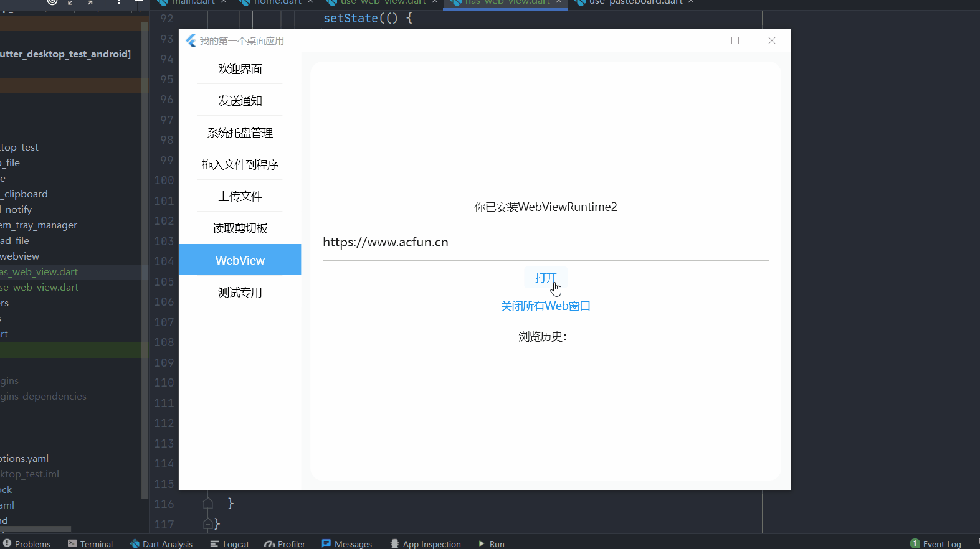The image size is (980, 549).
Task: Select the webview folder in project tree
Action: coord(19,256)
